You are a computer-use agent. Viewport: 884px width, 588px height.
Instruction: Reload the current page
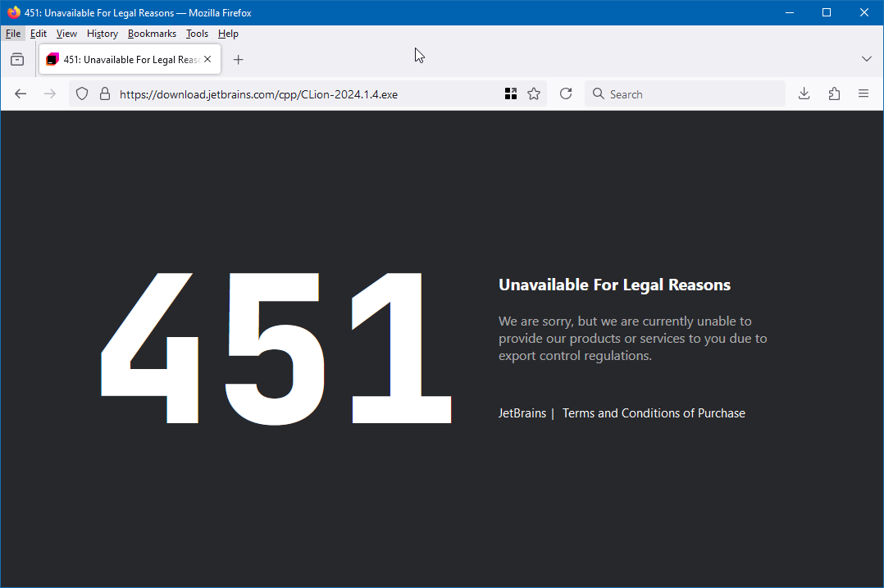[566, 93]
